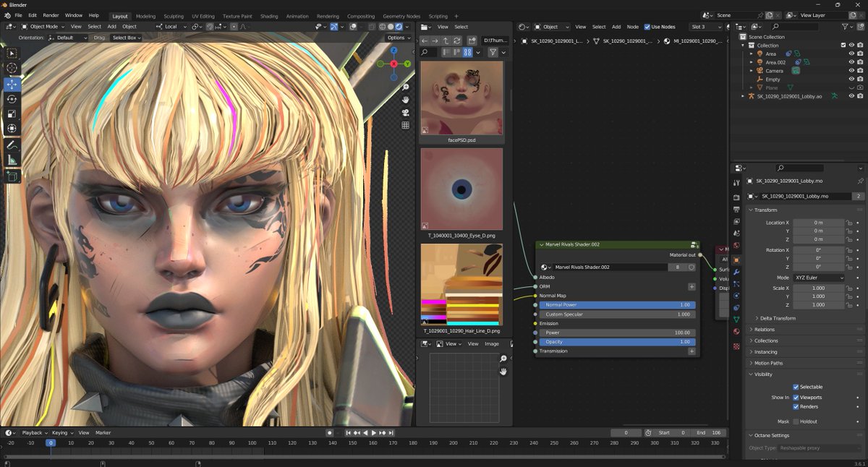Open the Slot 3 material slot dropdown
The width and height of the screenshot is (868, 467).
707,27
